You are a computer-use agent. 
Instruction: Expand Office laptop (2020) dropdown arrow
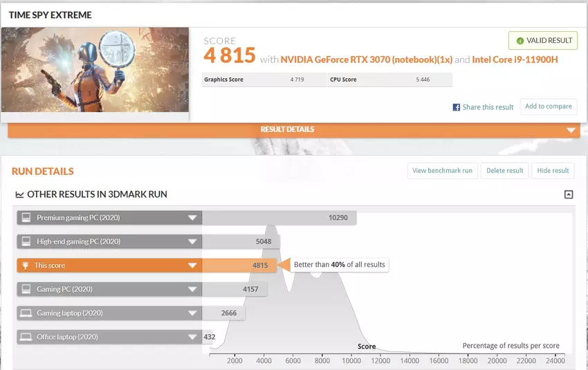coord(192,337)
